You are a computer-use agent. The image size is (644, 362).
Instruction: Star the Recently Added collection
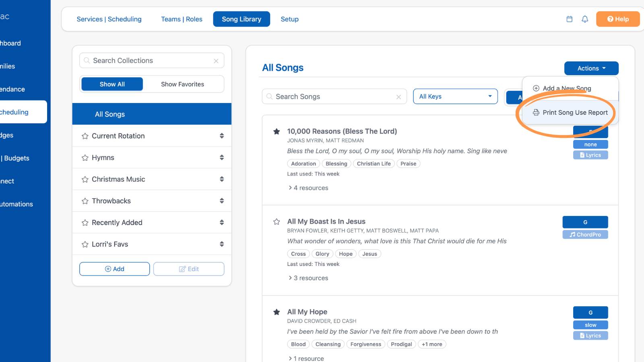pyautogui.click(x=85, y=223)
